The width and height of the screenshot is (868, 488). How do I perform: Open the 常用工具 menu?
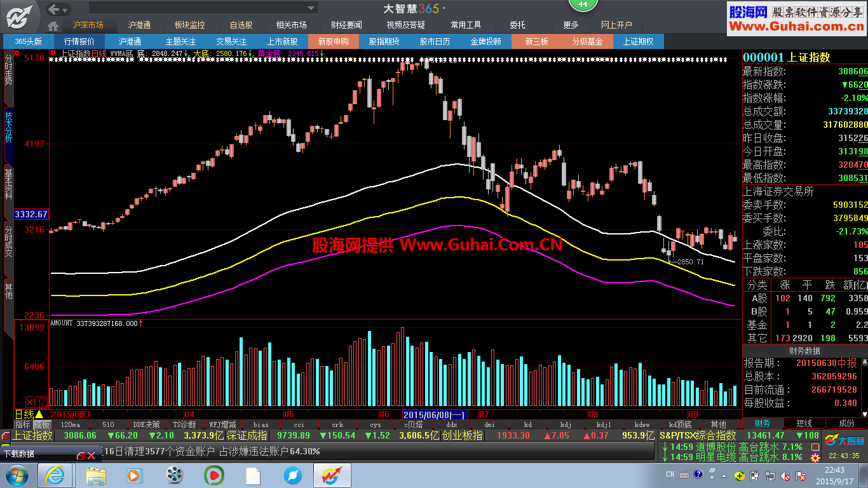point(466,25)
